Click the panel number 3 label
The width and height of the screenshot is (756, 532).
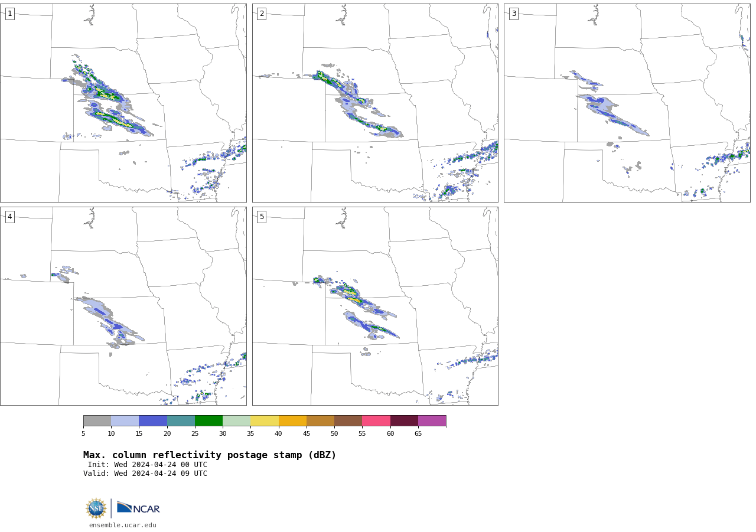(x=513, y=14)
